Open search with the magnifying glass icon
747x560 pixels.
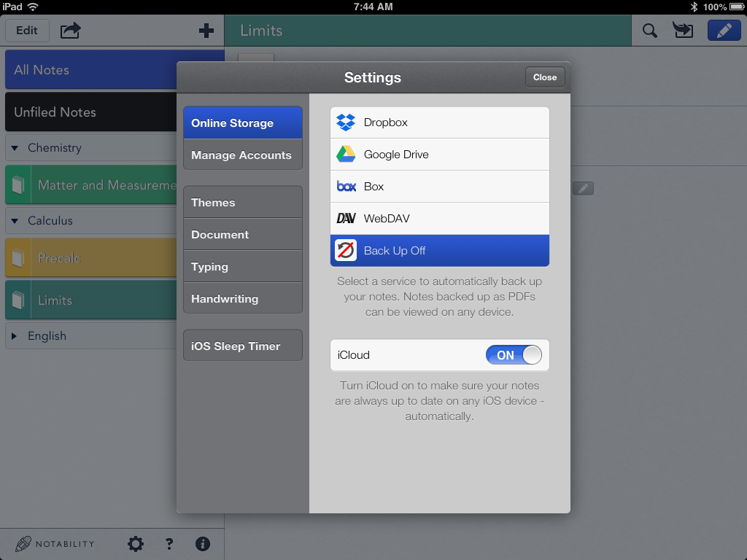click(649, 31)
